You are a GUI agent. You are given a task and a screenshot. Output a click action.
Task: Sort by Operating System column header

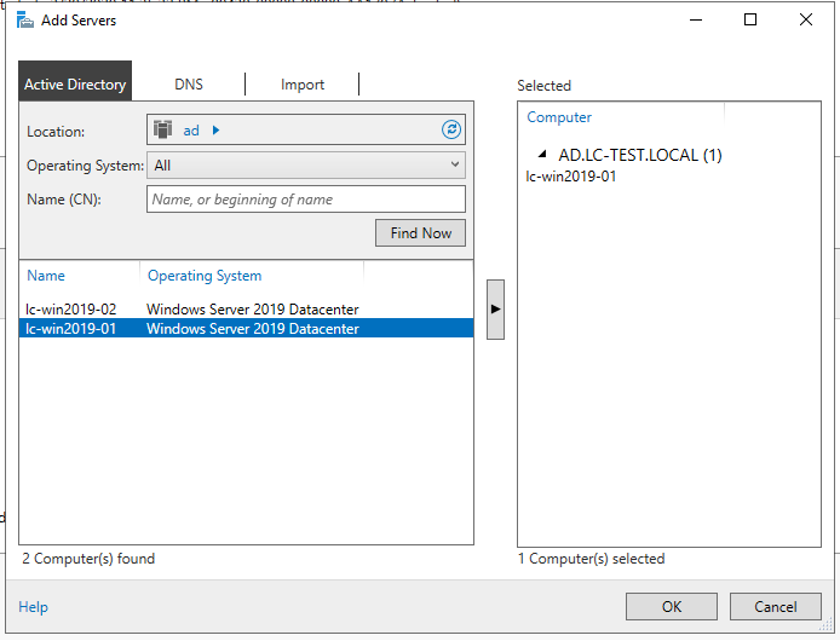click(x=205, y=275)
